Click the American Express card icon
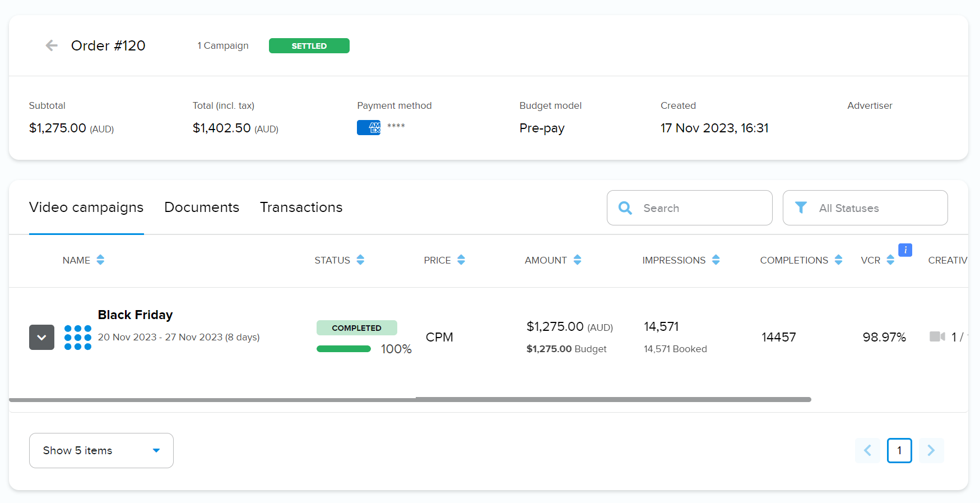This screenshot has width=980, height=503. pos(369,128)
